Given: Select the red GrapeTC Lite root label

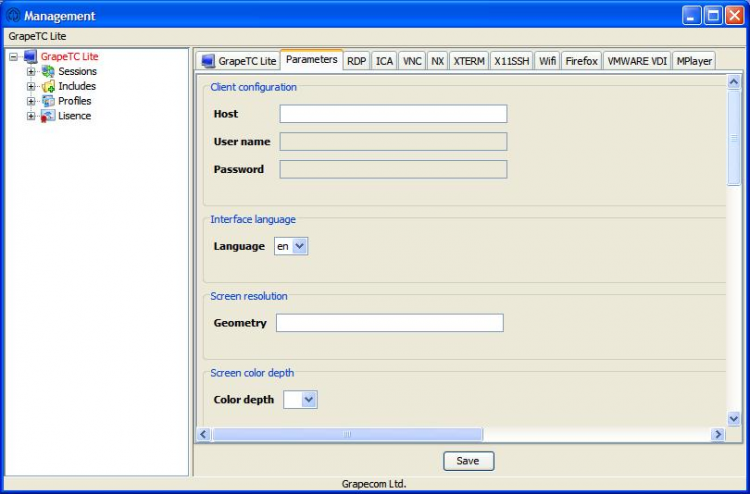Looking at the screenshot, I should (69, 56).
